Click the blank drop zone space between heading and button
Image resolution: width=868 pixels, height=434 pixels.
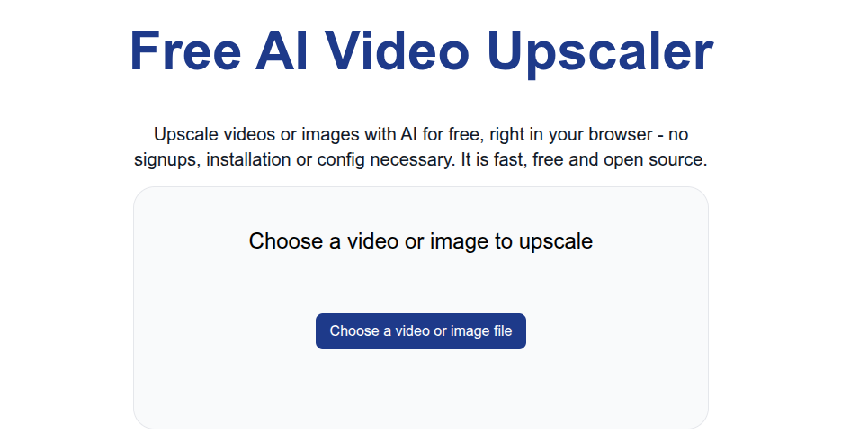coord(421,284)
